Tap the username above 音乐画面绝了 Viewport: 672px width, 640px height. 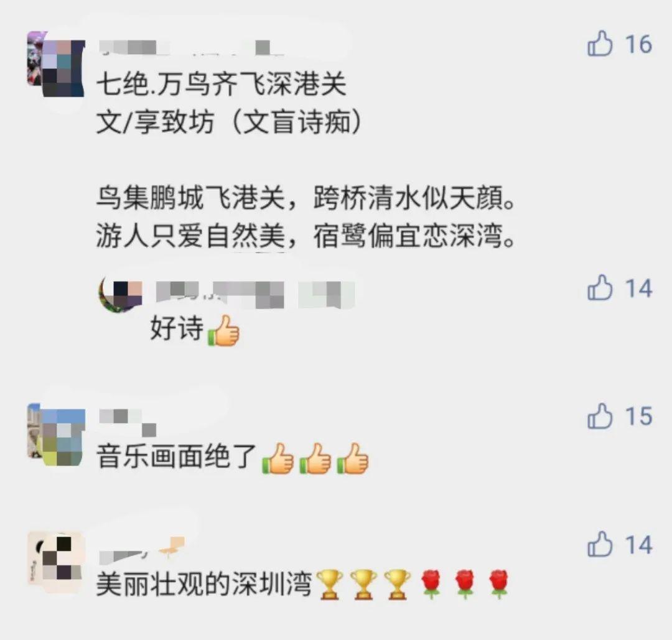coord(128,422)
